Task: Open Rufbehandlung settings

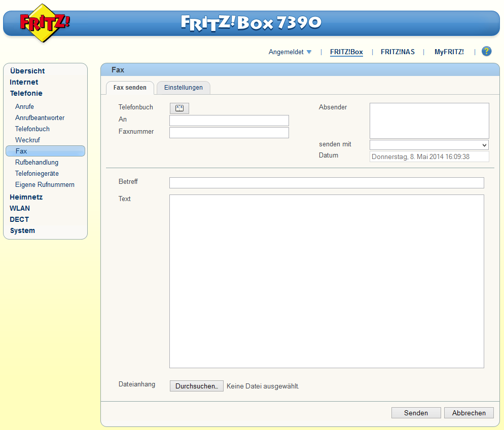Action: tap(37, 163)
